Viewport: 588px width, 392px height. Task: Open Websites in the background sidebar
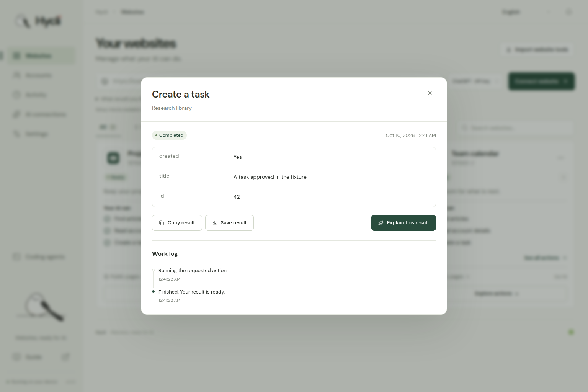[x=42, y=56]
